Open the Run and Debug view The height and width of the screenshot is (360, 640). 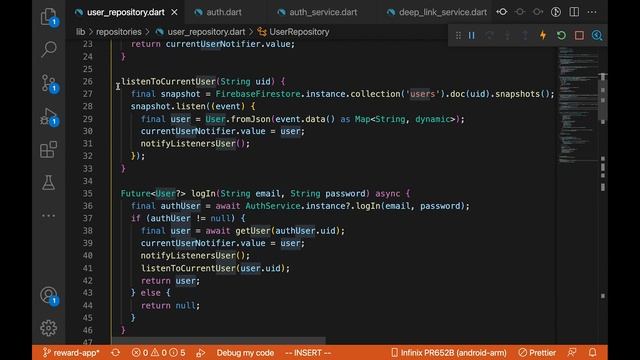(x=49, y=117)
